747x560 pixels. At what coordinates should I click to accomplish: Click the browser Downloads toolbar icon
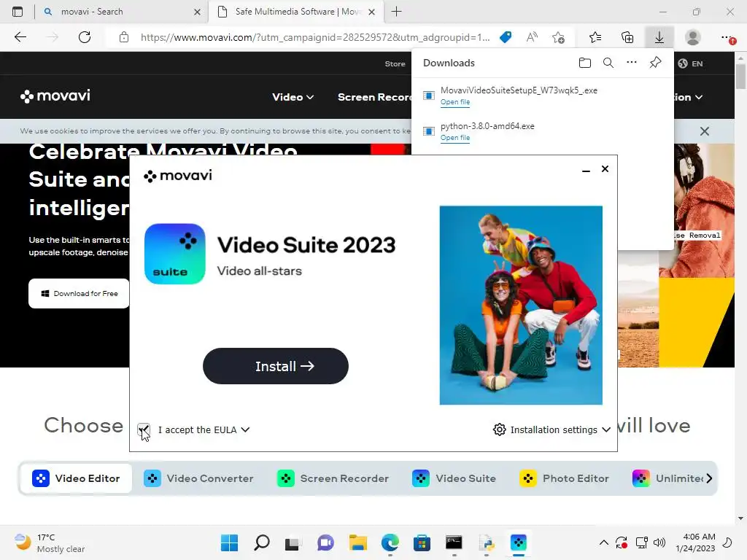tap(659, 37)
